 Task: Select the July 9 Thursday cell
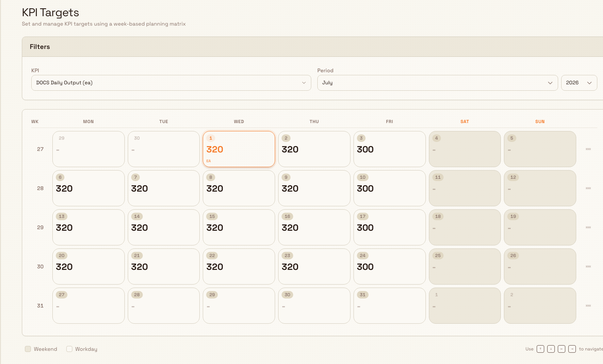pyautogui.click(x=314, y=188)
